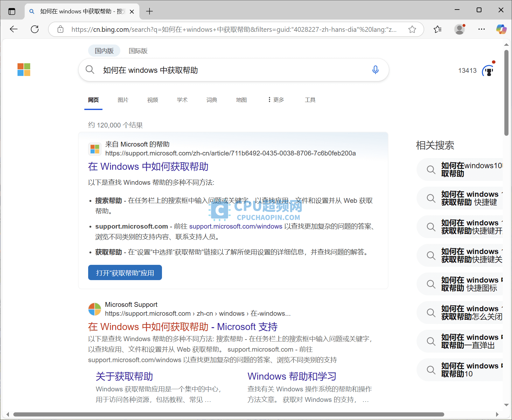Toggle bookmark by clicking the star icon
Viewport: 512px width, 420px height.
pyautogui.click(x=412, y=29)
